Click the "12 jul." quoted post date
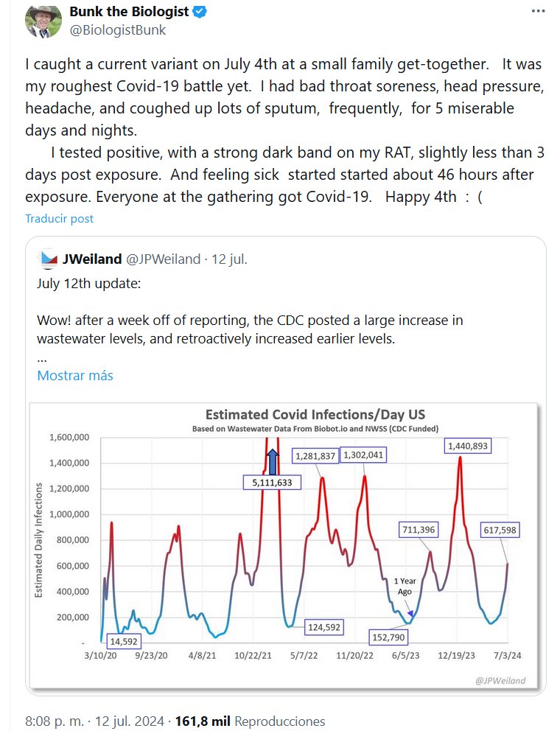Image resolution: width=560 pixels, height=731 pixels. click(229, 259)
